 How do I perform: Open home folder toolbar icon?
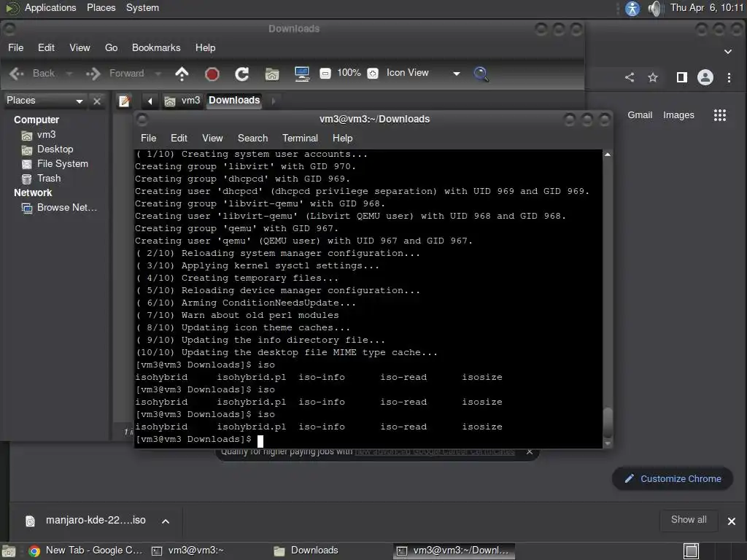pyautogui.click(x=271, y=74)
